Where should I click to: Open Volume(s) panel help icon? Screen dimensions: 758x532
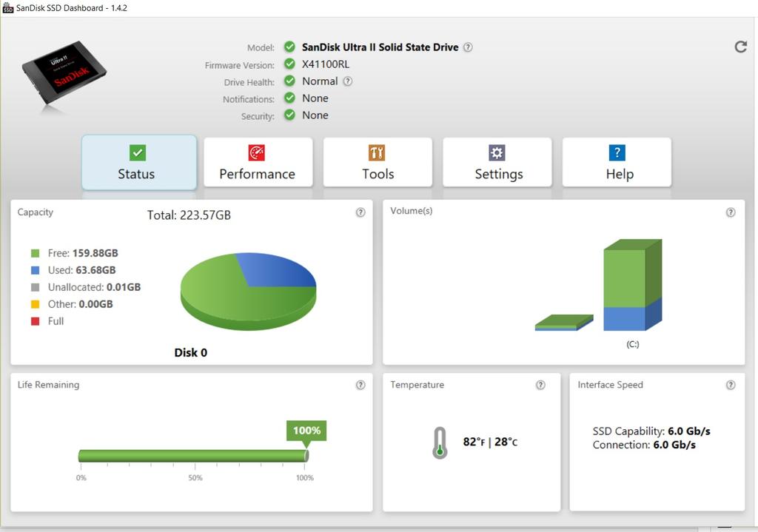731,212
